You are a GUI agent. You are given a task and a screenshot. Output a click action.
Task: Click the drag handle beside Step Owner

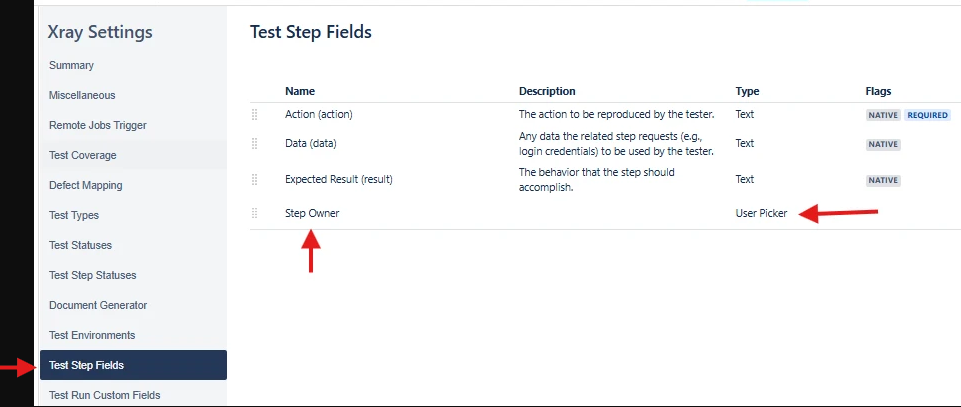point(254,213)
